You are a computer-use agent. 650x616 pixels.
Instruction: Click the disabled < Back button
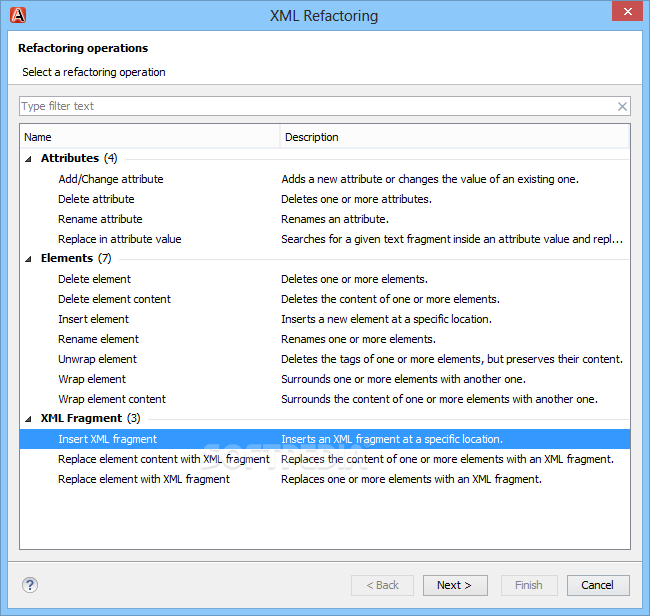pyautogui.click(x=382, y=585)
